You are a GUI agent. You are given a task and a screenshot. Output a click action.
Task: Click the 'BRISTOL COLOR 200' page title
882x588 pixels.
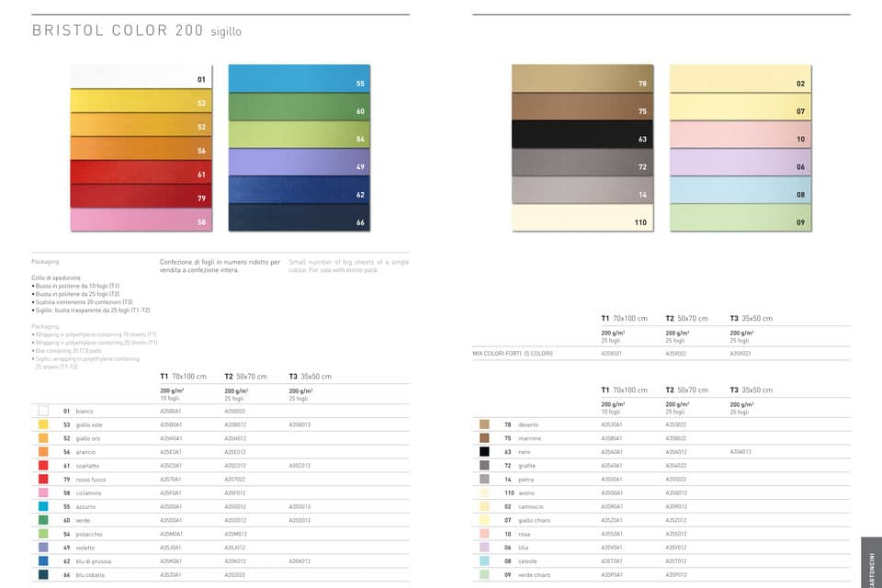point(118,30)
